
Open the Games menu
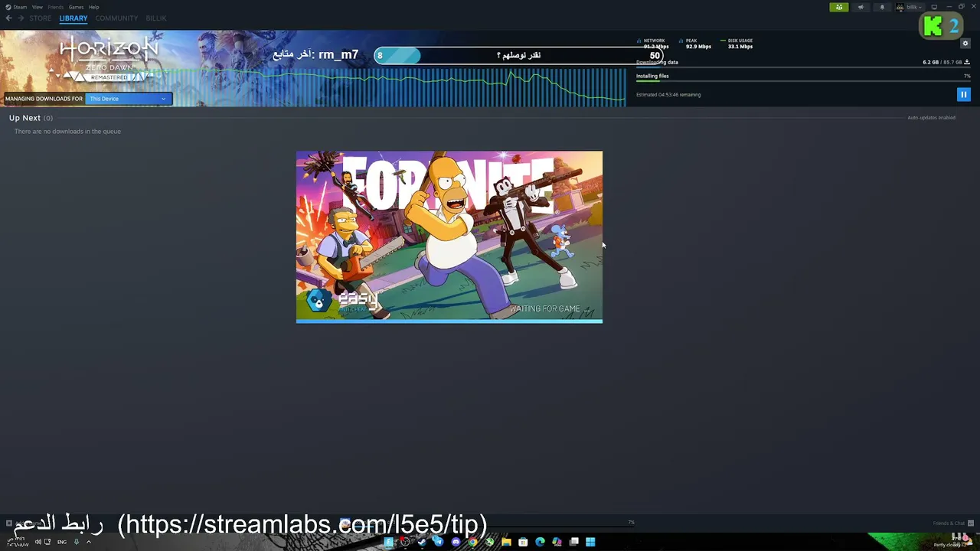(76, 7)
